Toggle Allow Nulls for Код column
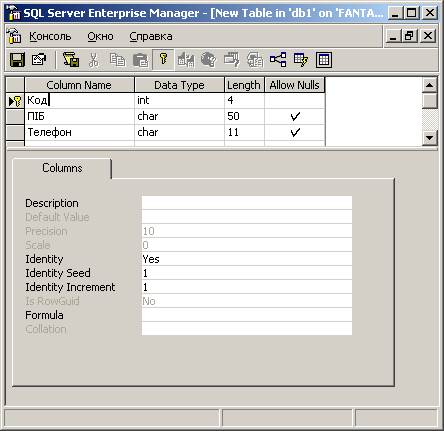Image resolution: width=444 pixels, height=431 pixels. point(295,101)
